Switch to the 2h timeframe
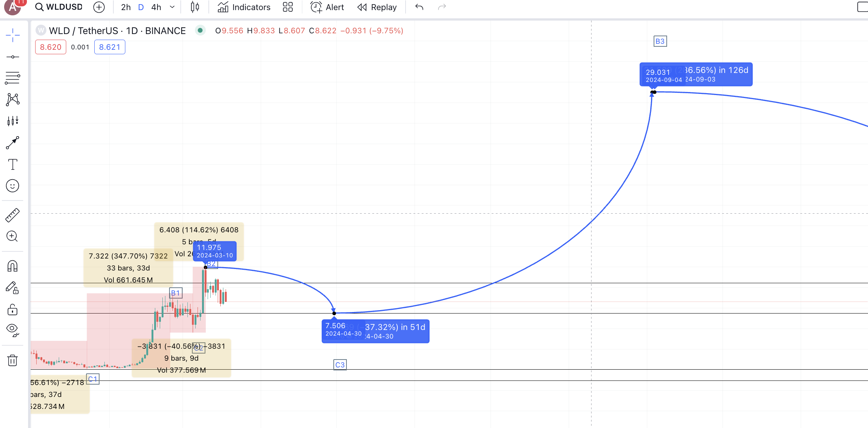This screenshot has width=868, height=428. [126, 7]
